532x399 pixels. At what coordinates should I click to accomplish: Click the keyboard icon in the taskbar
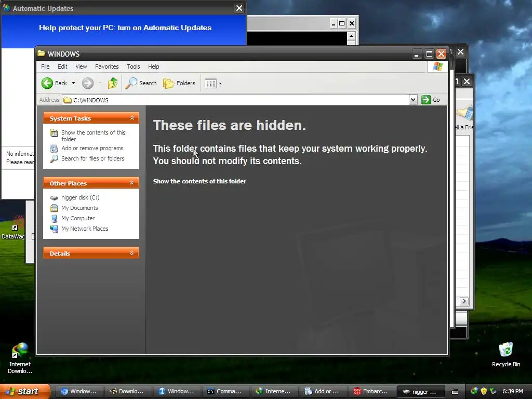[455, 392]
